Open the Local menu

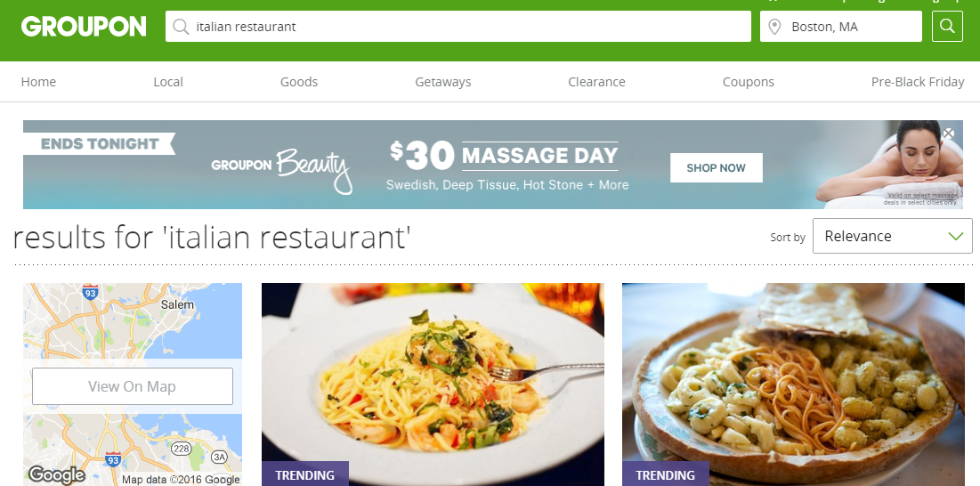[x=168, y=82]
